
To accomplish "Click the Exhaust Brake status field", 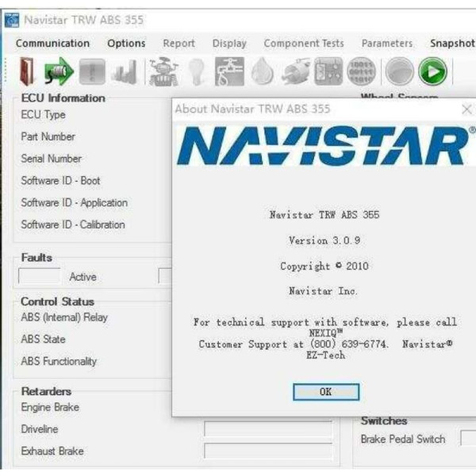I will pos(267,451).
